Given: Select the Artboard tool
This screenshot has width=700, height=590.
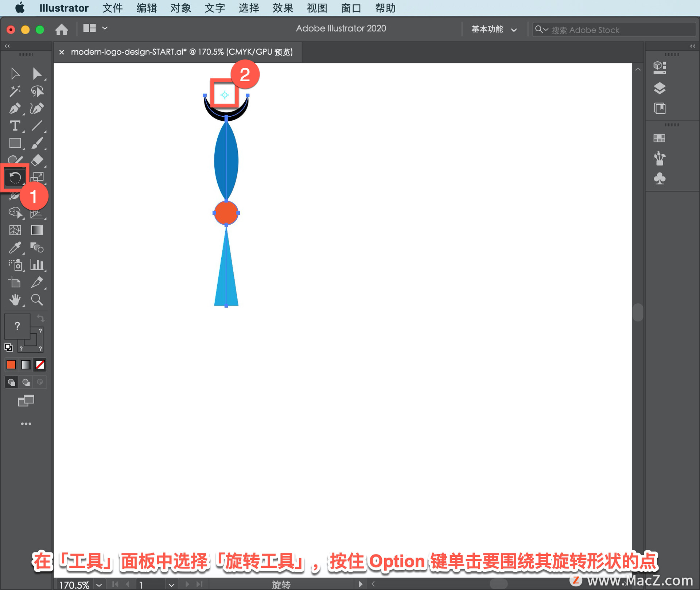Looking at the screenshot, I should 15,282.
